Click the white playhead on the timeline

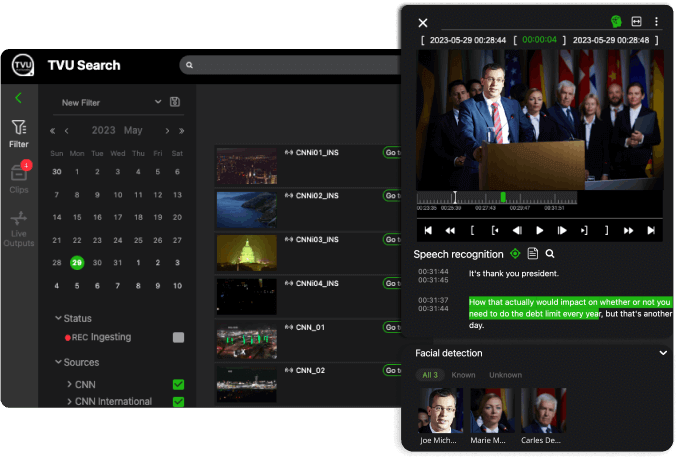(x=455, y=198)
